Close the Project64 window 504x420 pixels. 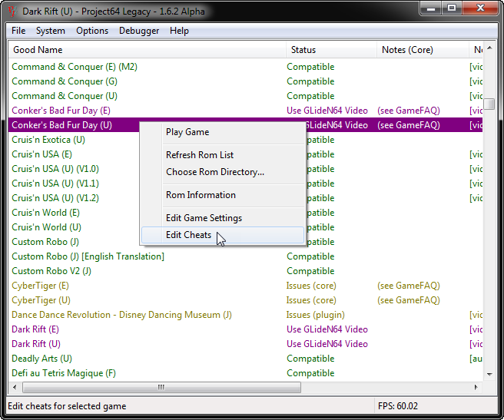click(x=480, y=8)
